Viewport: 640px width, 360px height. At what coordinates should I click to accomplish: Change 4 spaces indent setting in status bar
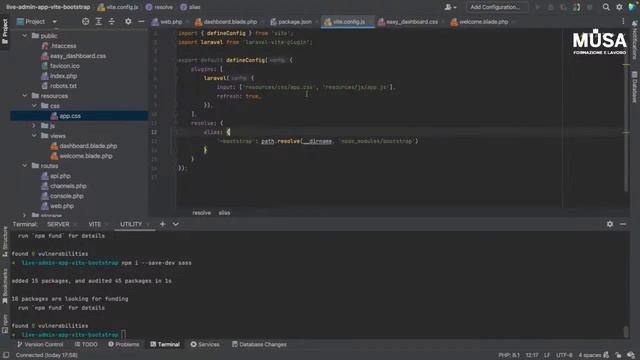589,355
